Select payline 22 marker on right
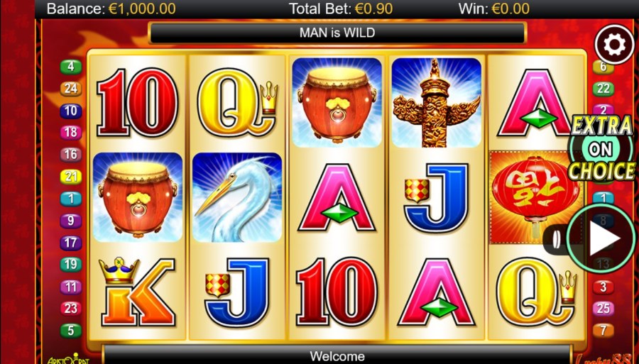The image size is (639, 364). [x=603, y=89]
